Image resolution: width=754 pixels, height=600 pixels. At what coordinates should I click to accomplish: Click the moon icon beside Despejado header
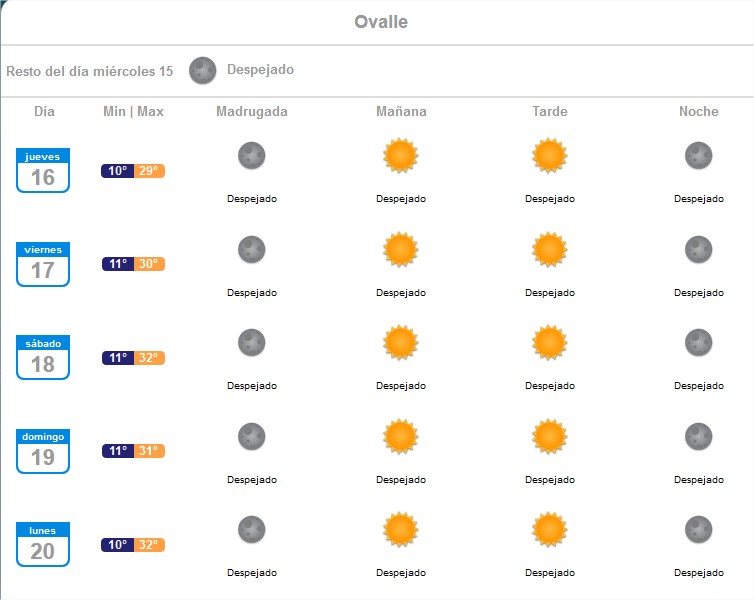click(203, 70)
